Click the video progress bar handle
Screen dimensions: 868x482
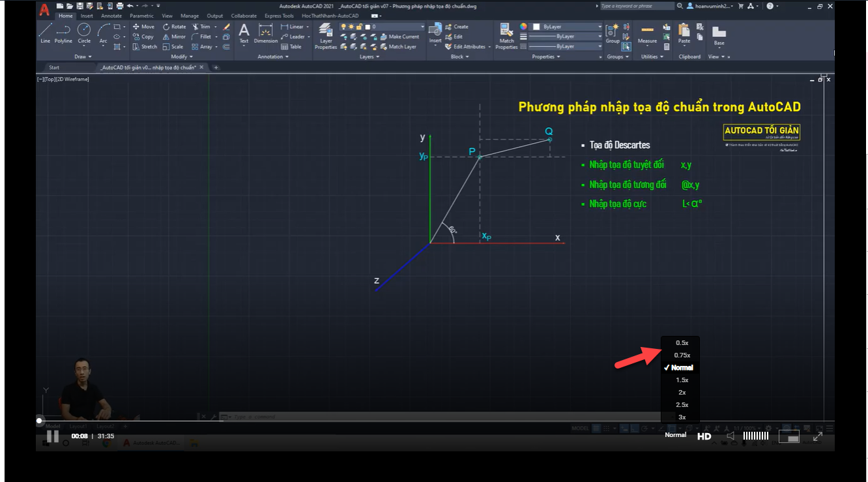(39, 421)
